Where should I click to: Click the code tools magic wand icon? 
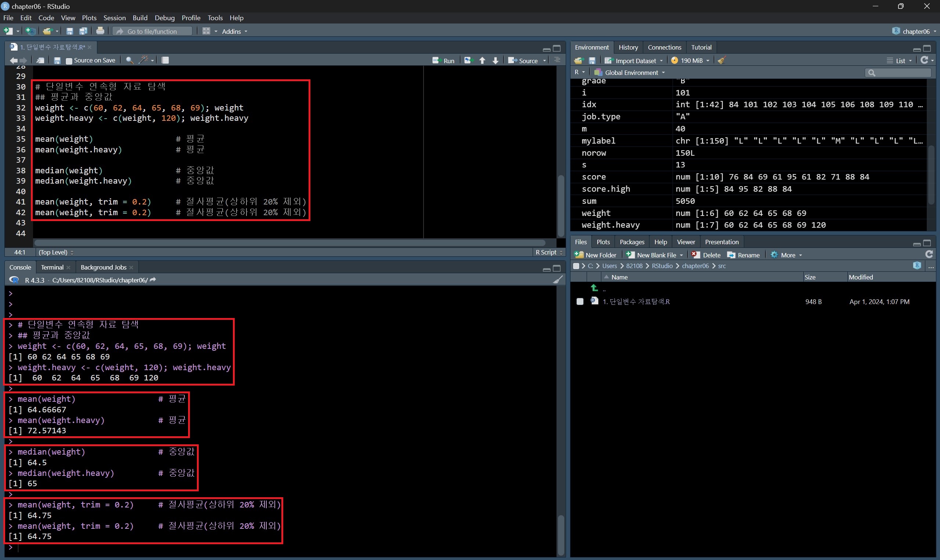click(x=143, y=60)
